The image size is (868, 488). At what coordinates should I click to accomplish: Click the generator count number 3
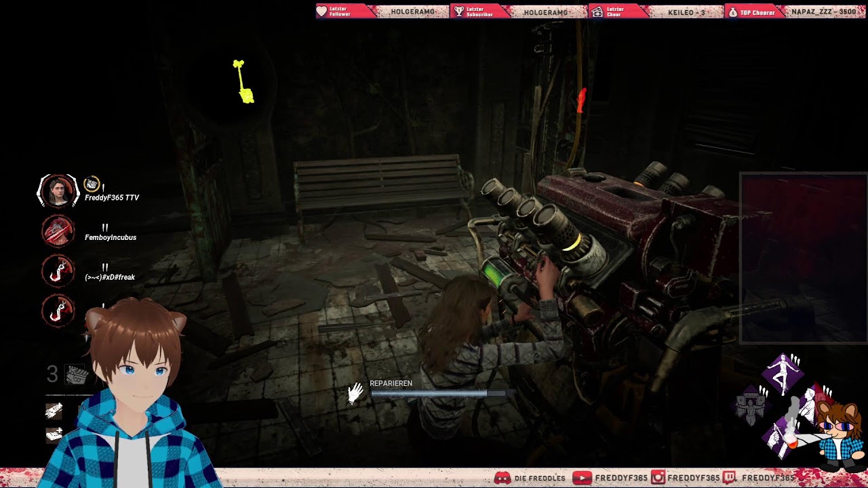point(52,374)
